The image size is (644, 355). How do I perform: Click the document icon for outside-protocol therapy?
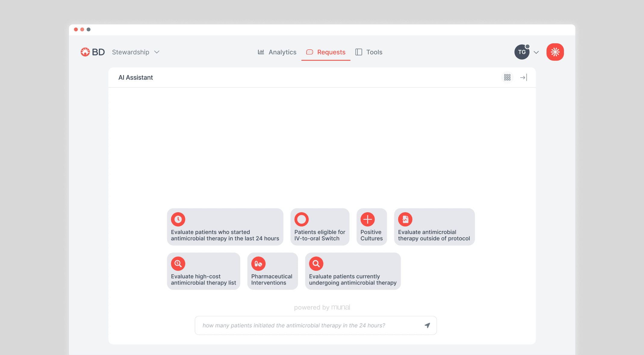[x=405, y=219]
